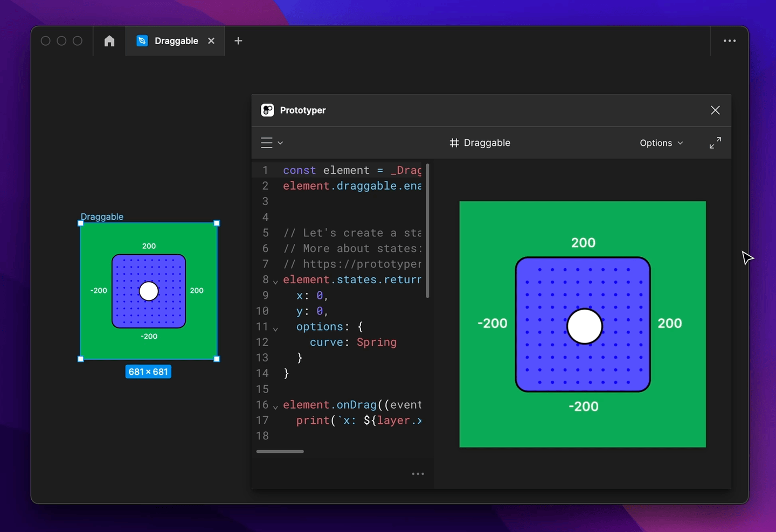Click the horizontal scrollbar below the code
Screen dimensions: 776x532
point(280,451)
